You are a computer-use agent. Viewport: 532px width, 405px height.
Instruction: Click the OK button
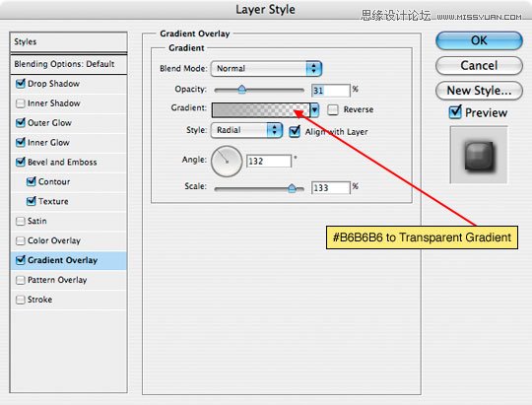pos(479,40)
